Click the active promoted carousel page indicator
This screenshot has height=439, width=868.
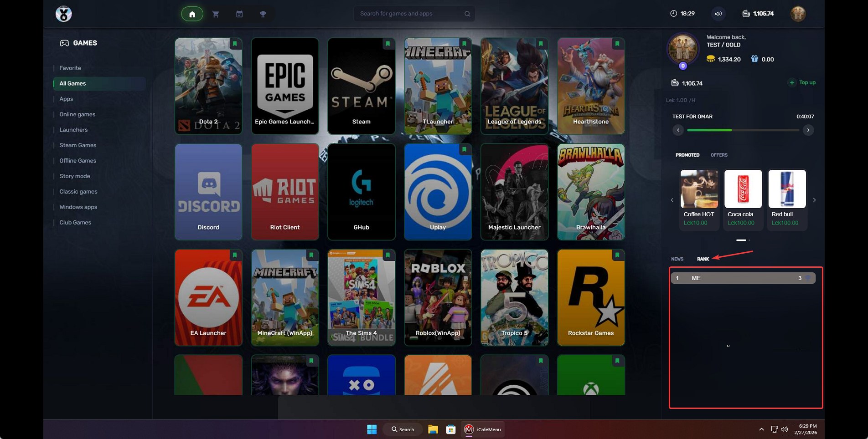point(741,240)
